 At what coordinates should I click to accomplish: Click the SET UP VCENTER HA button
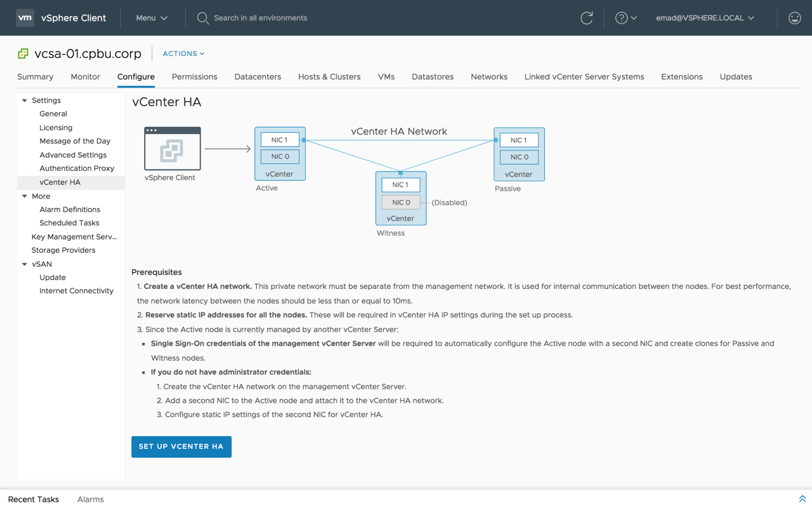point(181,446)
